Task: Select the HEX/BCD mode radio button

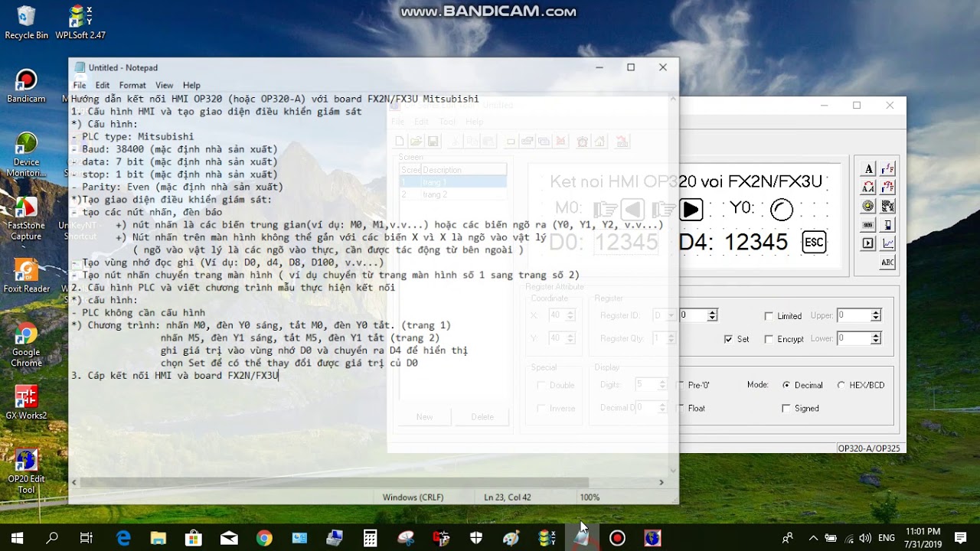Action: point(841,386)
